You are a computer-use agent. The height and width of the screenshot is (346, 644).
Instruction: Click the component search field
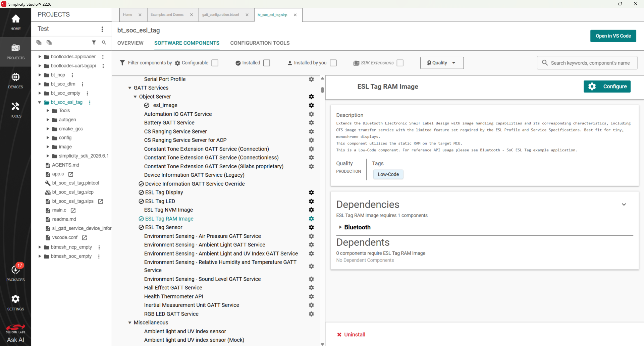pos(587,63)
